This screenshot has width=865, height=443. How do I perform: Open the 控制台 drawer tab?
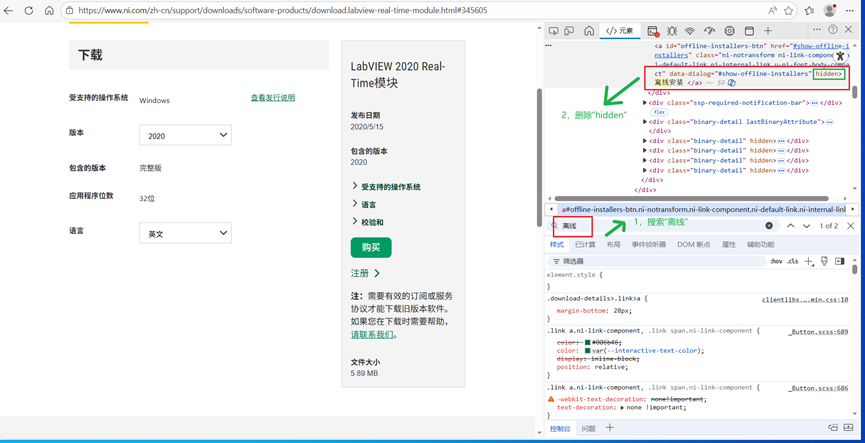point(560,428)
